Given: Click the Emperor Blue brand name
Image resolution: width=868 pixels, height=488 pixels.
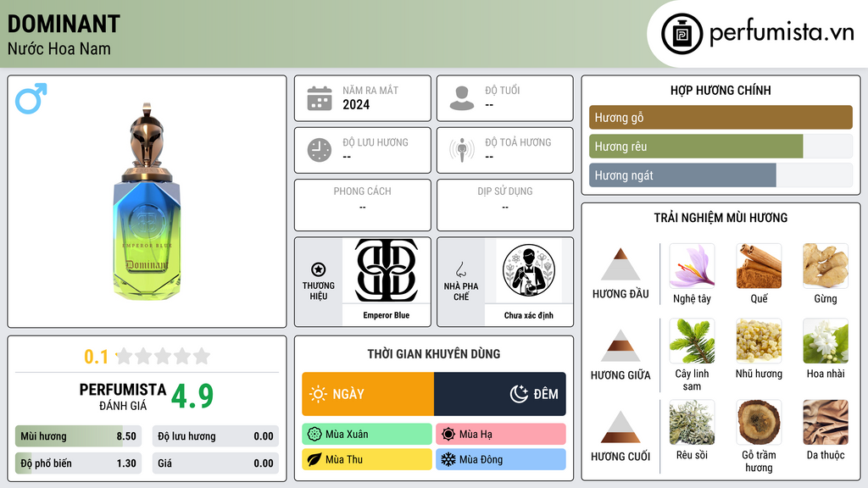Looking at the screenshot, I should tap(387, 315).
